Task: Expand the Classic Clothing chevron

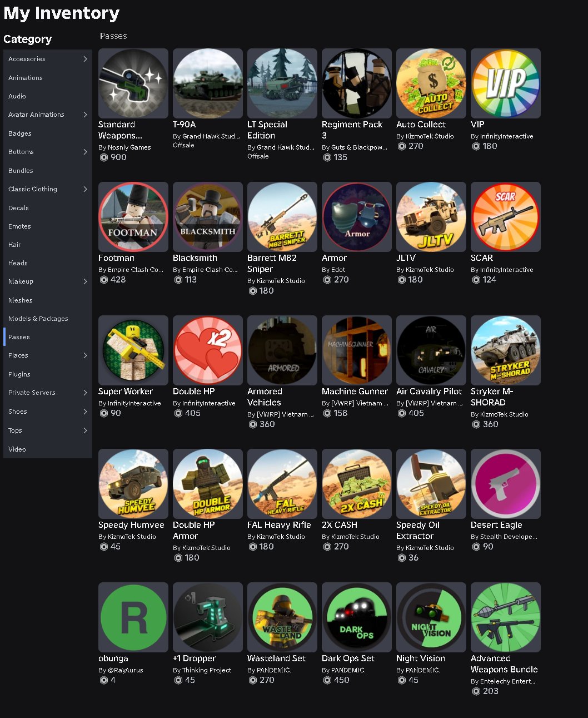Action: coord(85,189)
